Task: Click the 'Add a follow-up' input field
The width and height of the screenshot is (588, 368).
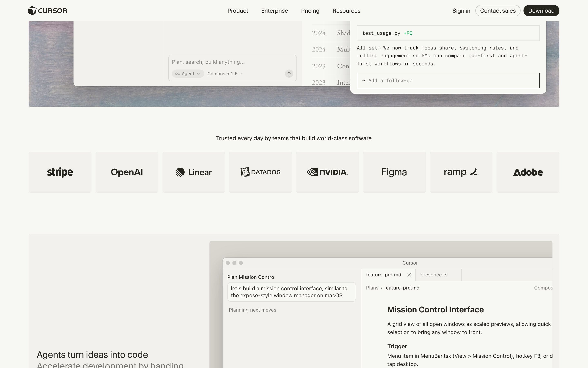Action: 448,81
